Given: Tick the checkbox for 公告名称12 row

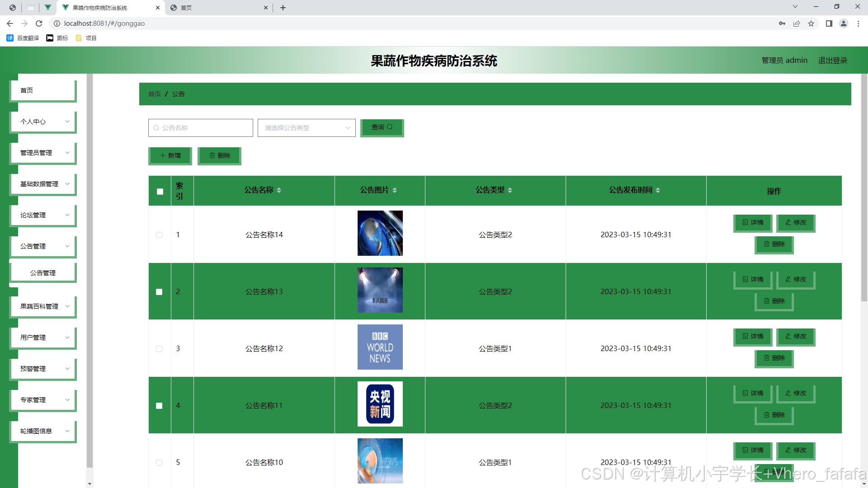Looking at the screenshot, I should 159,349.
